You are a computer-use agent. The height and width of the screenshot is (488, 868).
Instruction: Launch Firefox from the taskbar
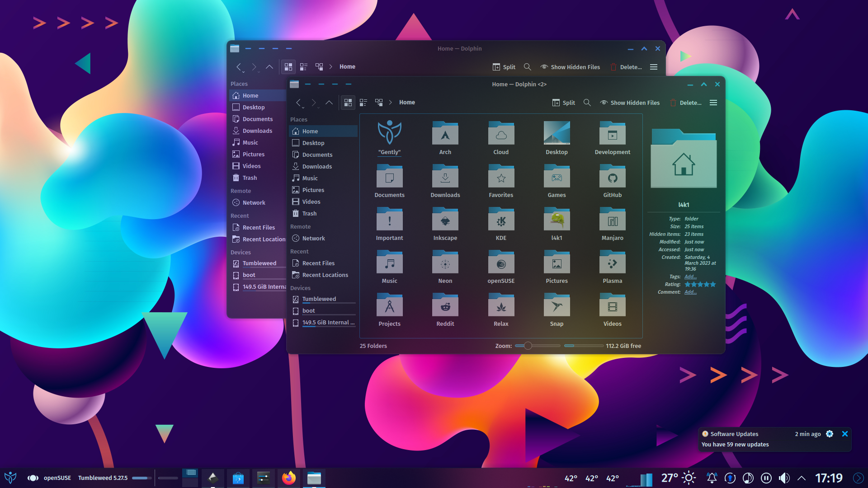(x=289, y=478)
